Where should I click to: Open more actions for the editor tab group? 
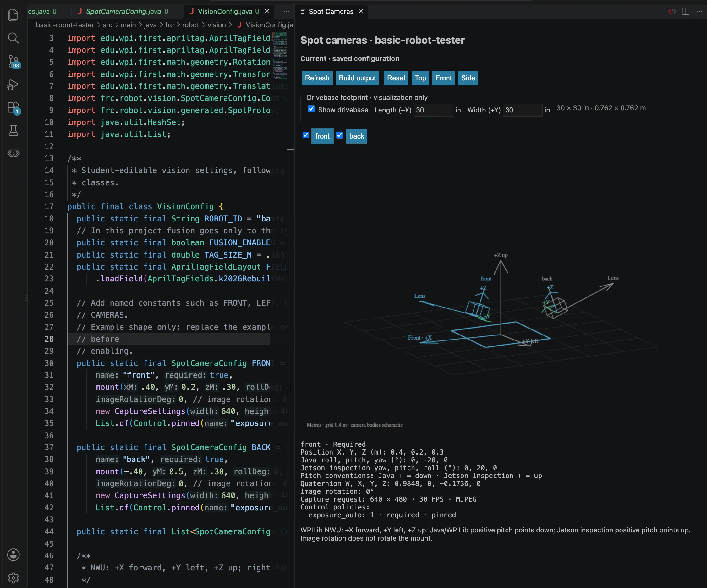click(x=286, y=11)
